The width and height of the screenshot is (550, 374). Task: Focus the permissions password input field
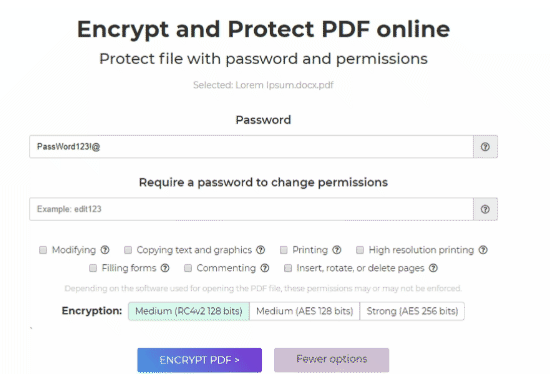coord(251,209)
